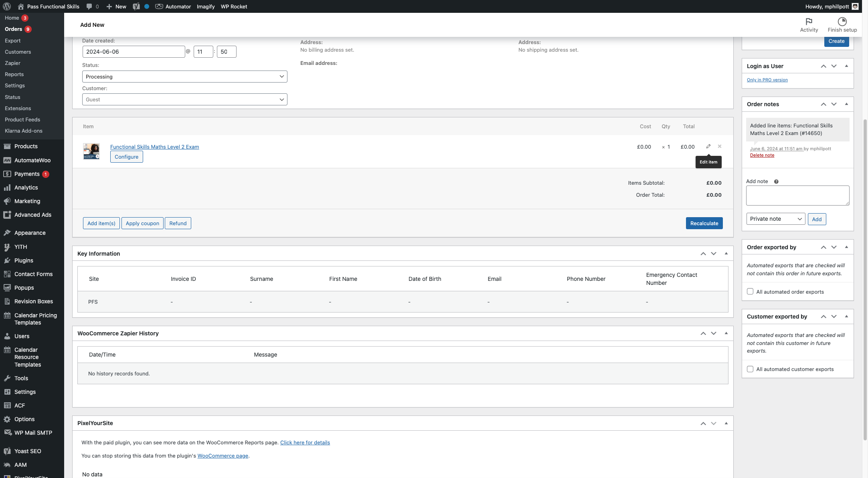Focus the Date created input field
This screenshot has width=868, height=478.
pyautogui.click(x=134, y=52)
